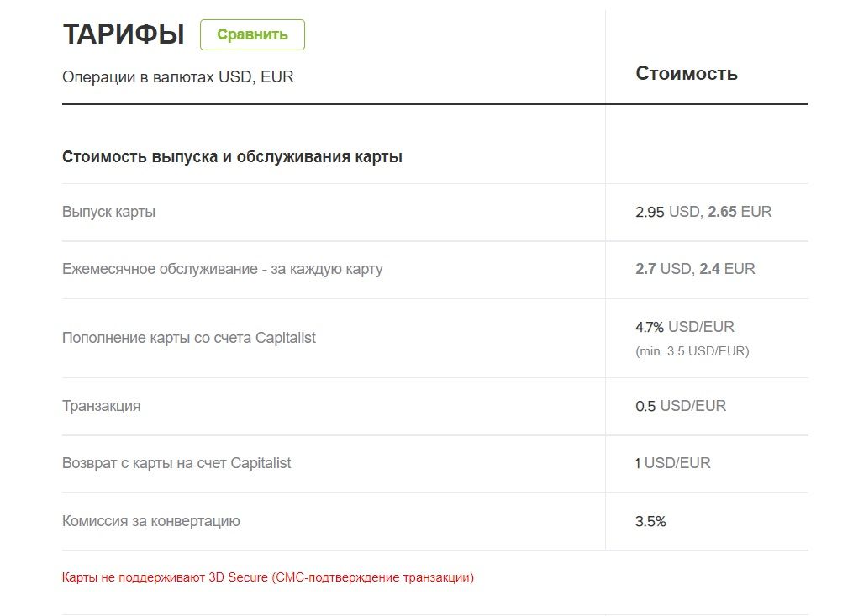Click the Стоимость column header

(x=687, y=73)
